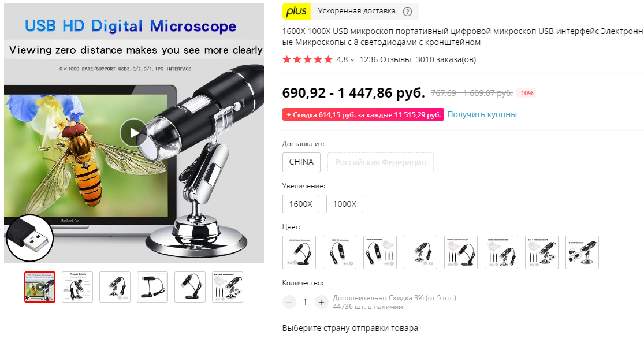Click the red discount banner Скидка 614,15 руб.
Screen dimensions: 644x339
(x=363, y=115)
